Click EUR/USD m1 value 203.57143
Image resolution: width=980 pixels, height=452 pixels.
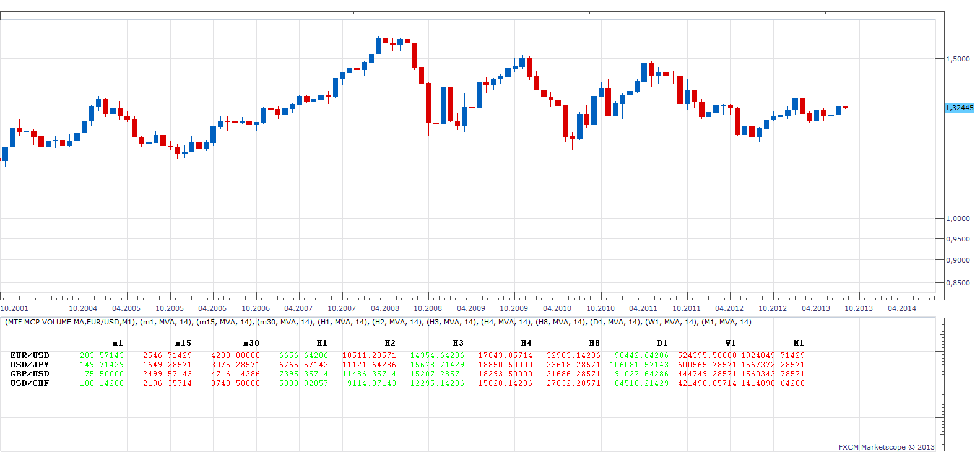coord(102,355)
